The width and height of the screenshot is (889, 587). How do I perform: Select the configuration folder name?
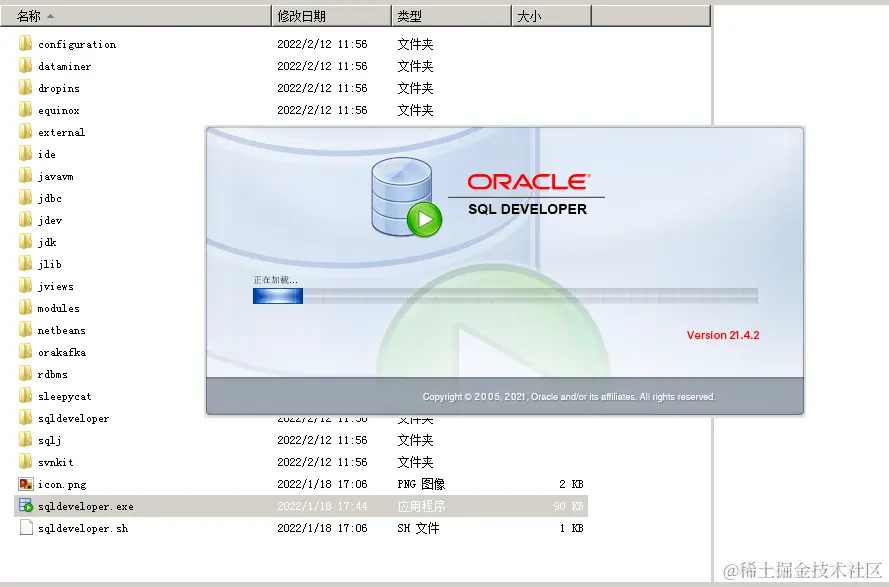(x=77, y=44)
